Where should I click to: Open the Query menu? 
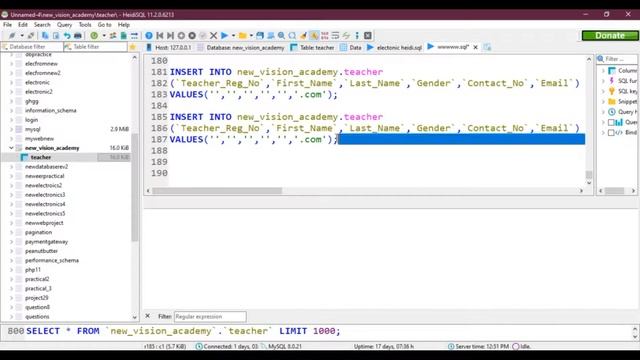64,25
